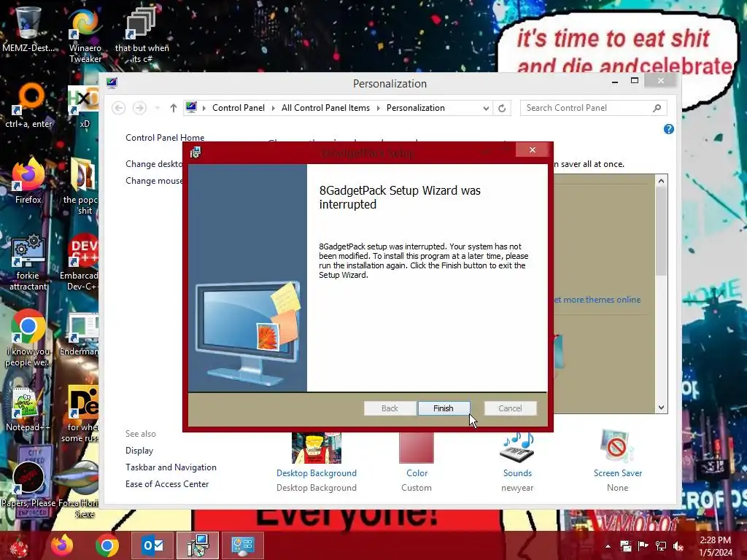
Task: Click the Up one level arrow
Action: point(174,108)
